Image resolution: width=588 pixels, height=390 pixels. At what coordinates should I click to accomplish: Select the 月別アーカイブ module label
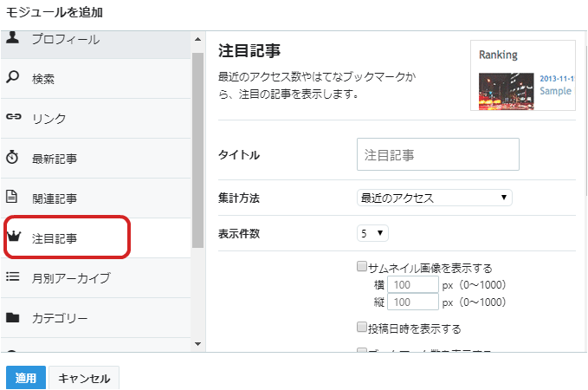71,278
